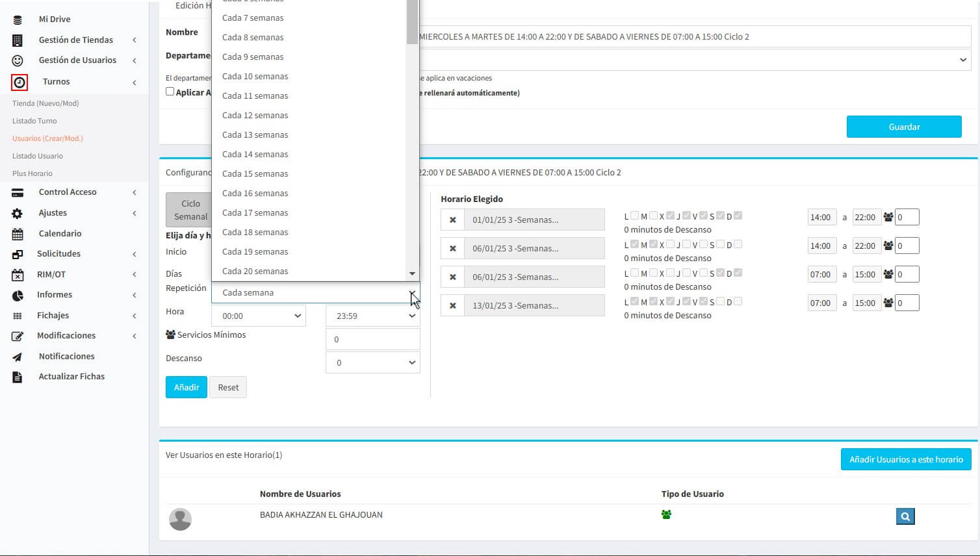Click the Calendario calendar icon
This screenshot has height=556, width=980.
pos(18,234)
